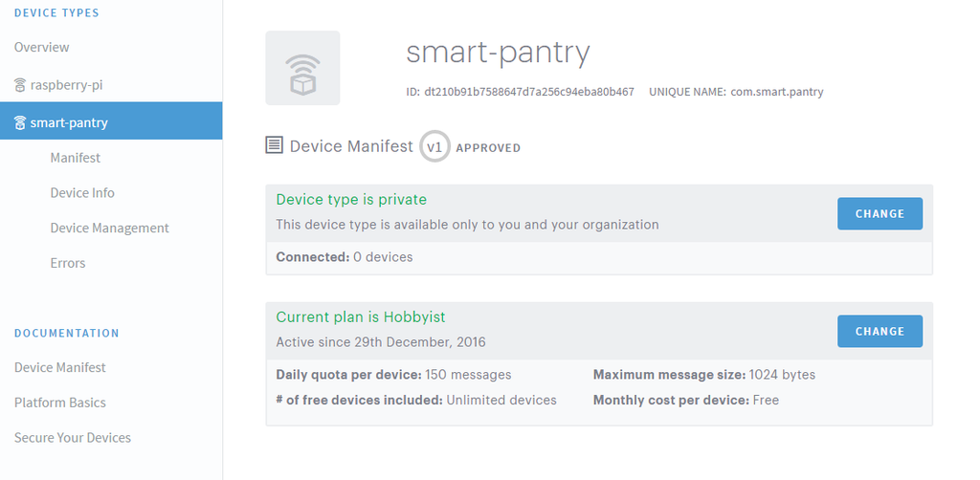Image resolution: width=980 pixels, height=480 pixels.
Task: Open Secure Your Devices documentation
Action: (72, 438)
